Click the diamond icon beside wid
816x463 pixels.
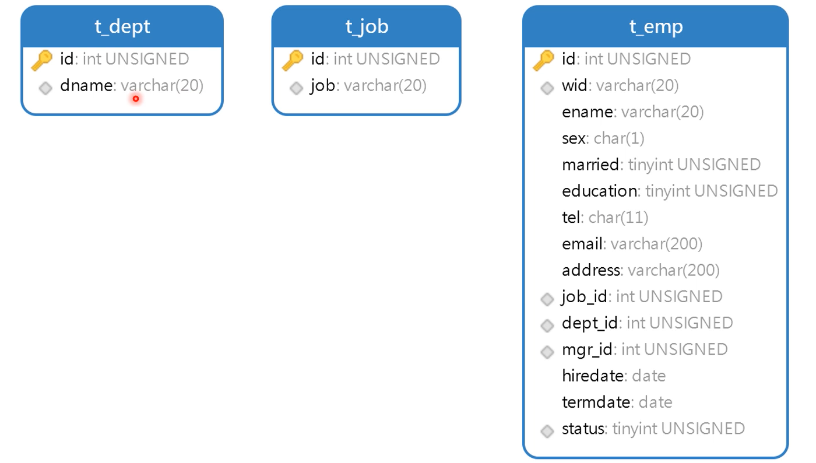pyautogui.click(x=547, y=88)
